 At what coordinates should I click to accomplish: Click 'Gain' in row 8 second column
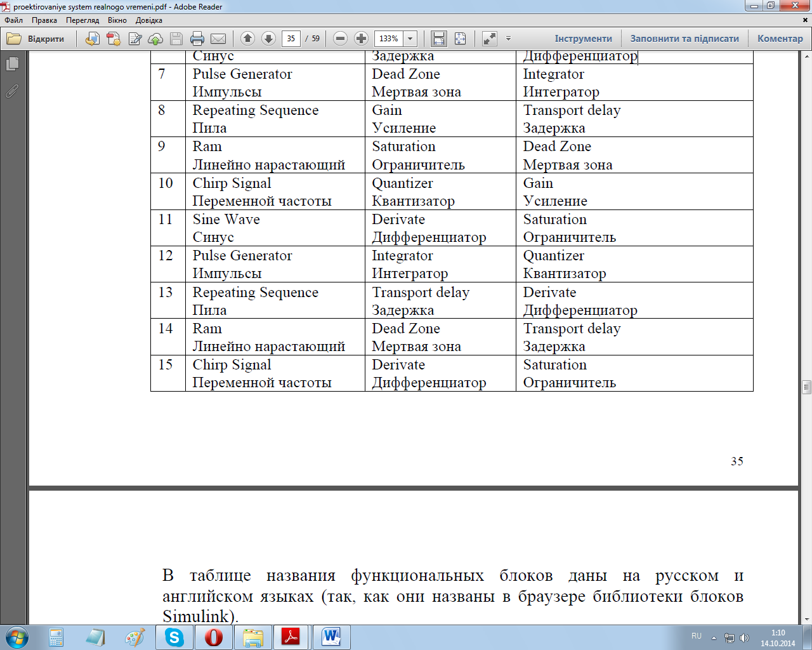point(387,110)
